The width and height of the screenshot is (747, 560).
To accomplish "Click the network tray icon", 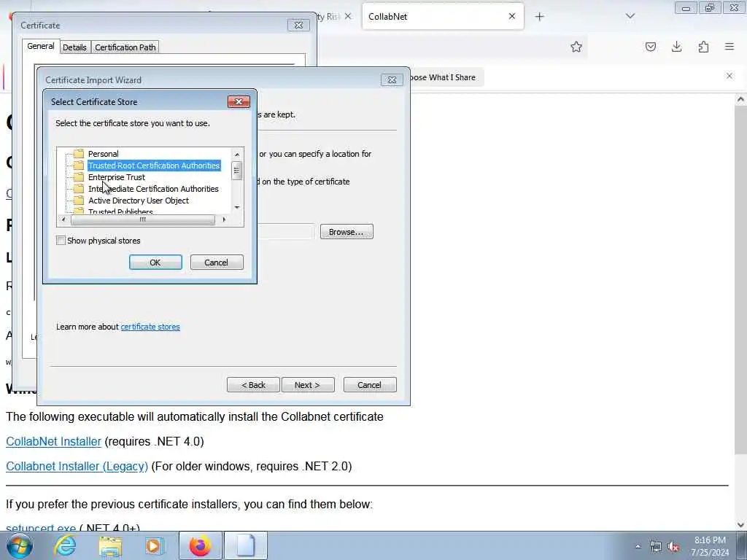I will 656,546.
